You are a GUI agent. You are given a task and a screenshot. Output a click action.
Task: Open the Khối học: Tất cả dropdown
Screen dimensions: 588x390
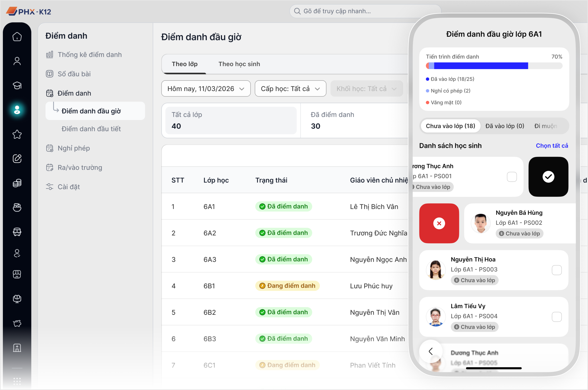click(366, 89)
